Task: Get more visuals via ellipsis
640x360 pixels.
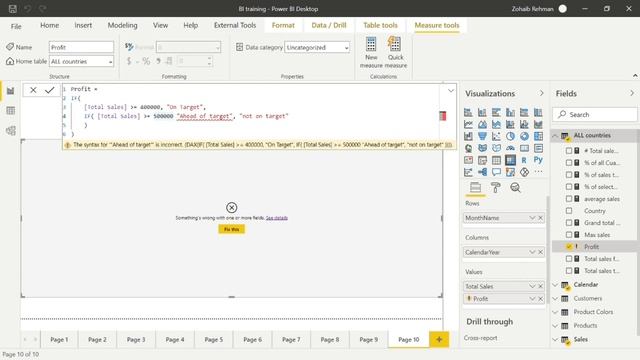Action: (x=538, y=172)
